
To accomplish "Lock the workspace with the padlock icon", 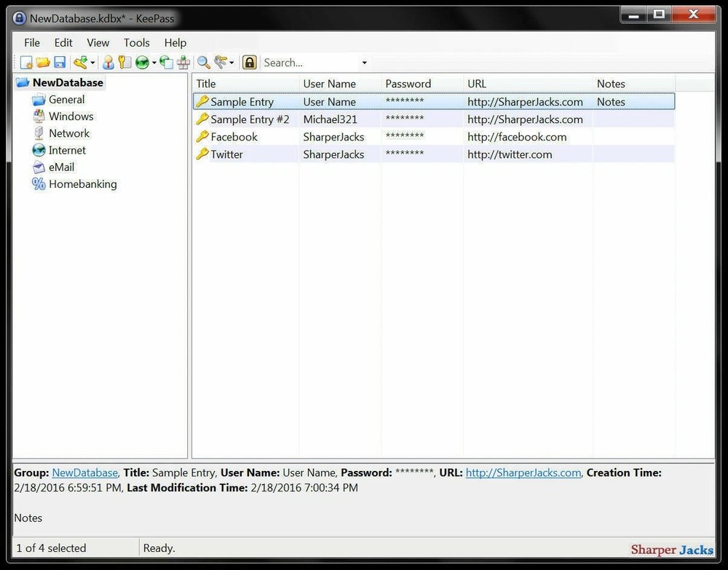I will coord(249,62).
